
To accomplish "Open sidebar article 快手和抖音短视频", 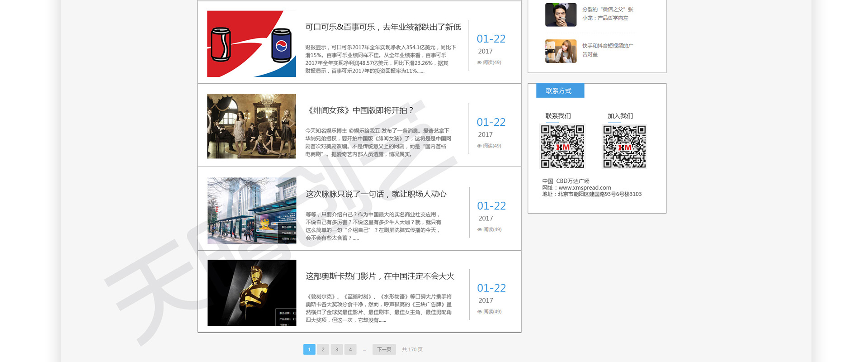I will tap(607, 50).
